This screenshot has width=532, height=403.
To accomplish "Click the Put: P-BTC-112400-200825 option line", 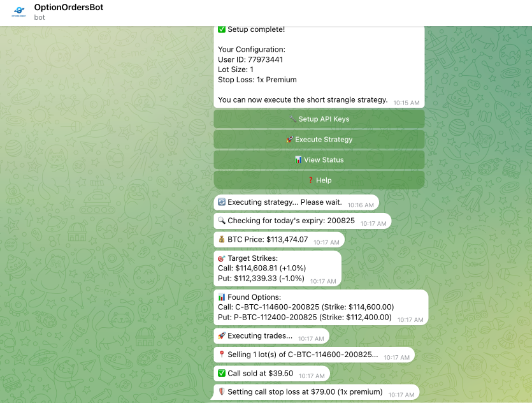I will coord(305,317).
